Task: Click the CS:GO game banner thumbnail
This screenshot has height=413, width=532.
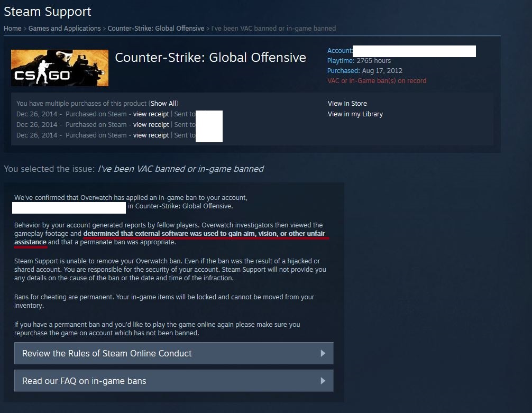Action: click(60, 68)
